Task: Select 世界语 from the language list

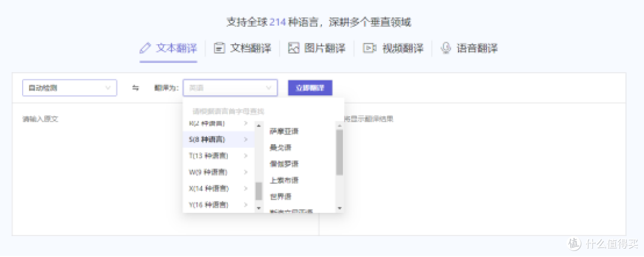Action: coord(280,197)
